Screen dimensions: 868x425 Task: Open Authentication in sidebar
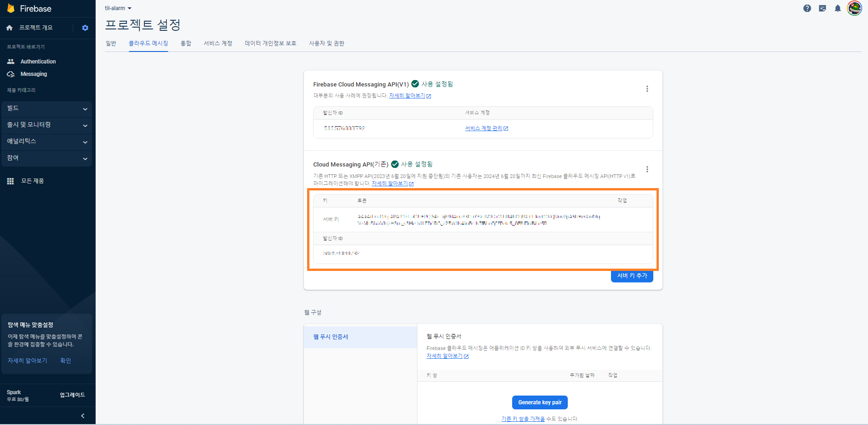(x=38, y=61)
